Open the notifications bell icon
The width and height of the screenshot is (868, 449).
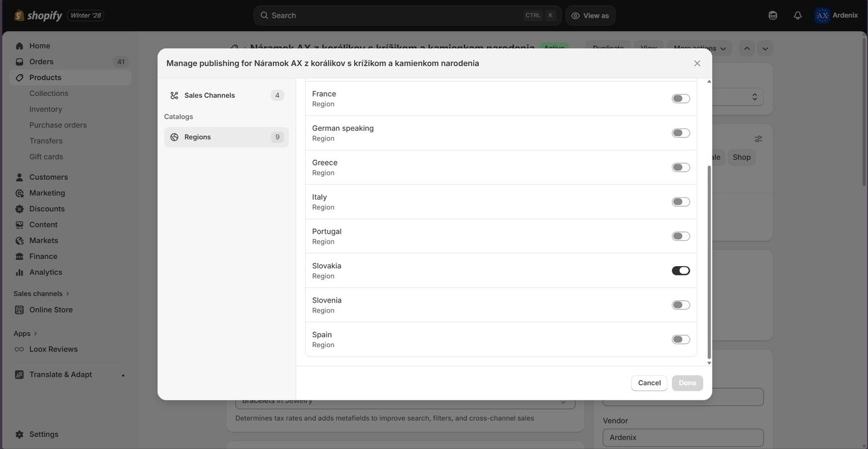click(797, 16)
